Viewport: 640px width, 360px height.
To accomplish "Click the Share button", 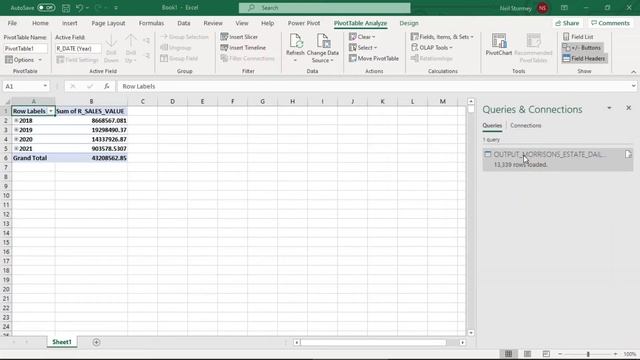I will coord(567,23).
